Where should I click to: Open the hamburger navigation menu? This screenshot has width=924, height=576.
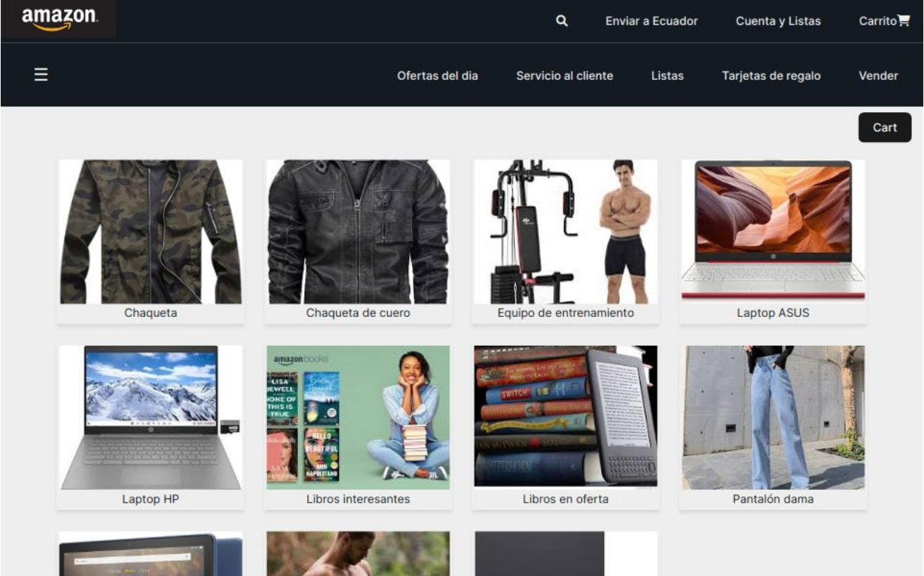point(40,74)
